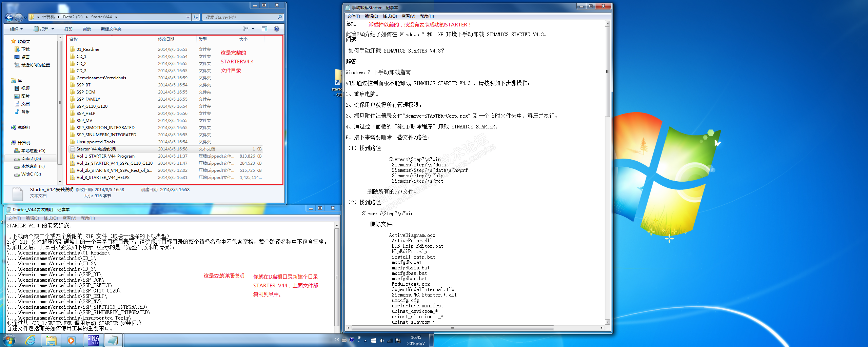868x347 pixels.
Task: Select Vol_3_STARTER_V44_HELPS zip file
Action: [x=103, y=177]
